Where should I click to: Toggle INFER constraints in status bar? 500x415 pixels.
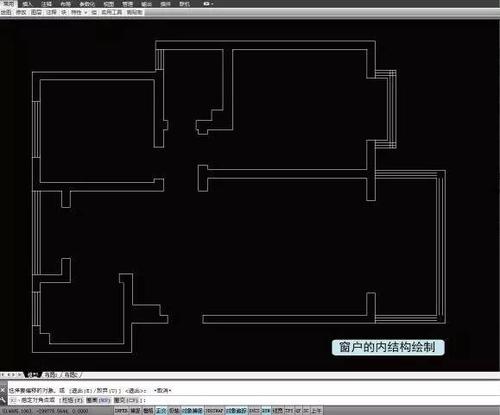[121, 410]
